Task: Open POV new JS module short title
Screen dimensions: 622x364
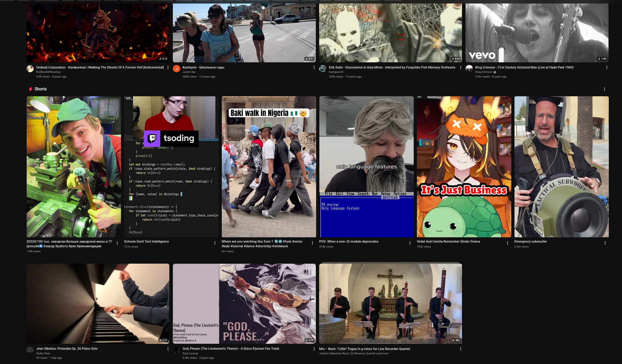Action: coord(349,242)
